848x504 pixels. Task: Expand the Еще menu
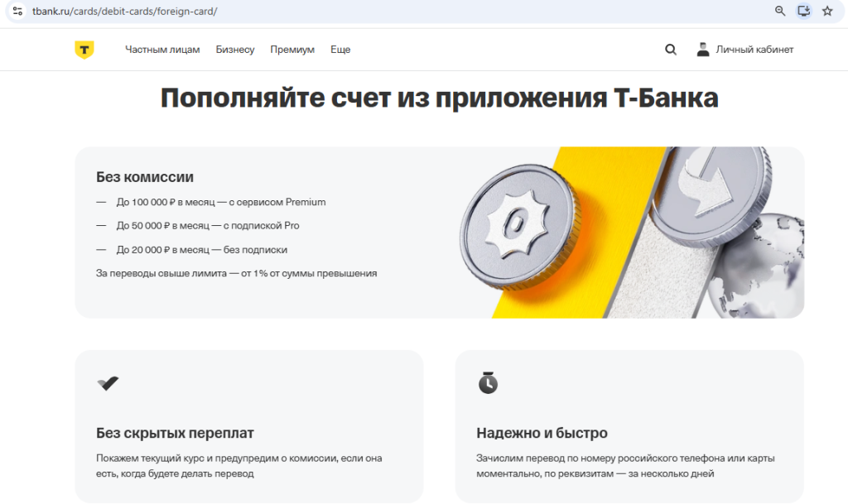pos(340,50)
